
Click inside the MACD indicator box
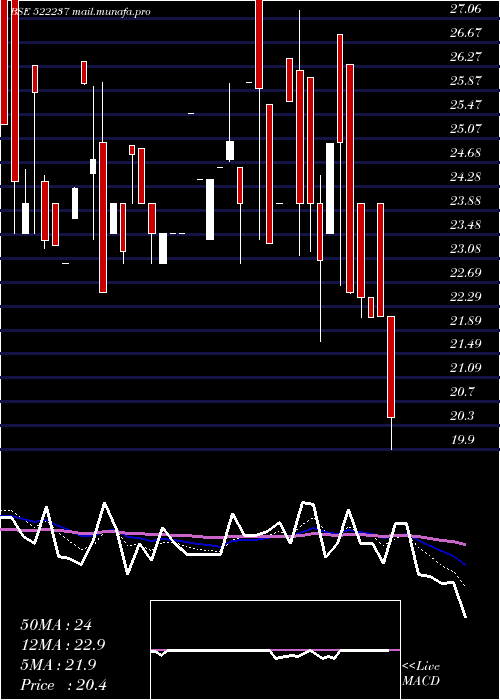[x=275, y=650]
